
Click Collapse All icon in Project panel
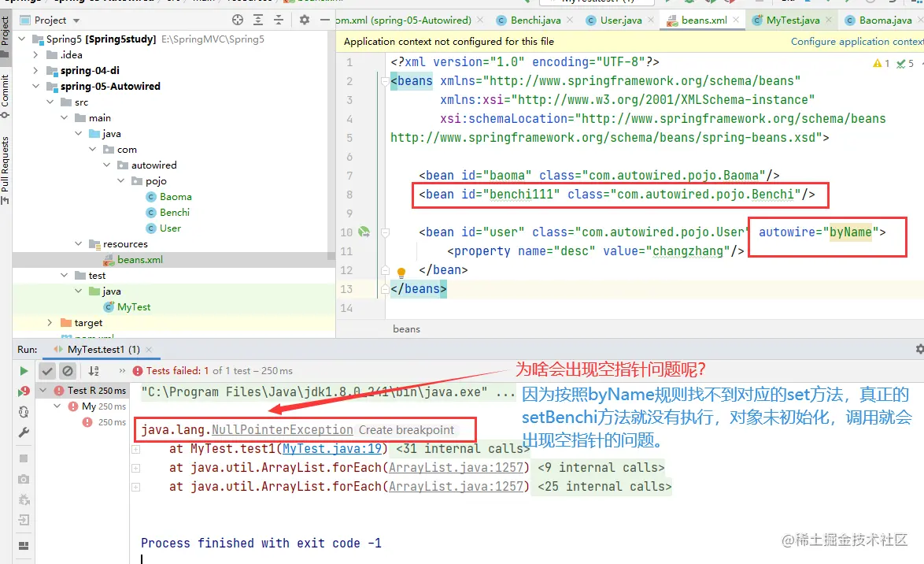click(x=279, y=20)
